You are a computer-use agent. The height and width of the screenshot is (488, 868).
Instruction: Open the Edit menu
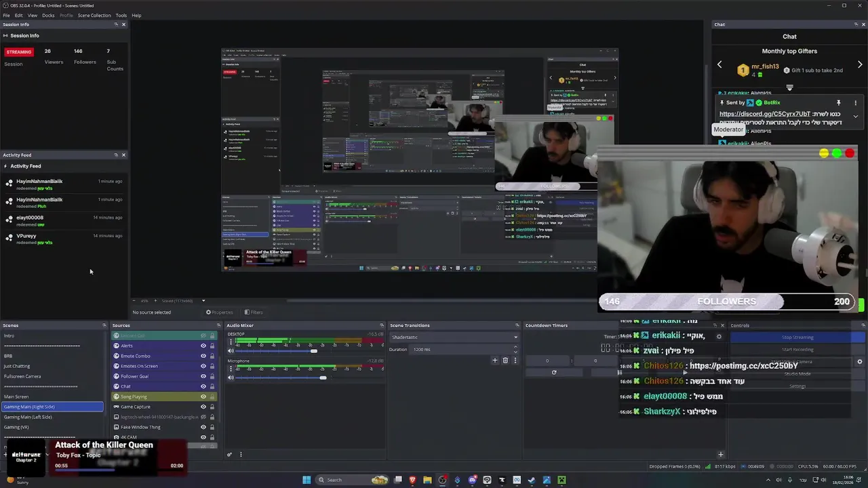(x=18, y=15)
